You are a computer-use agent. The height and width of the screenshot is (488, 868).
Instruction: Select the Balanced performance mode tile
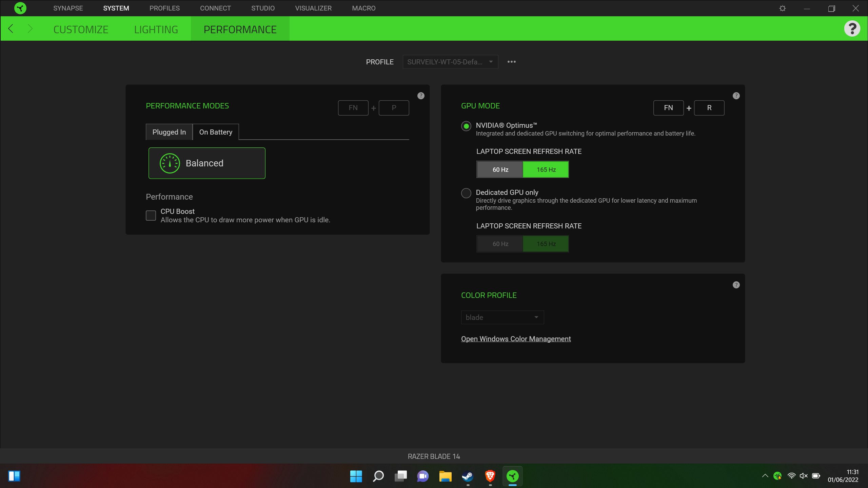click(x=206, y=163)
